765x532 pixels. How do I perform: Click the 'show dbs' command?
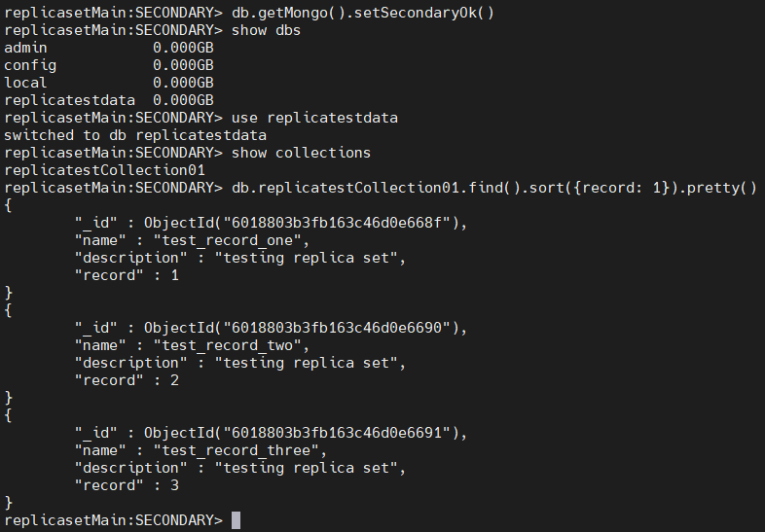[266, 30]
